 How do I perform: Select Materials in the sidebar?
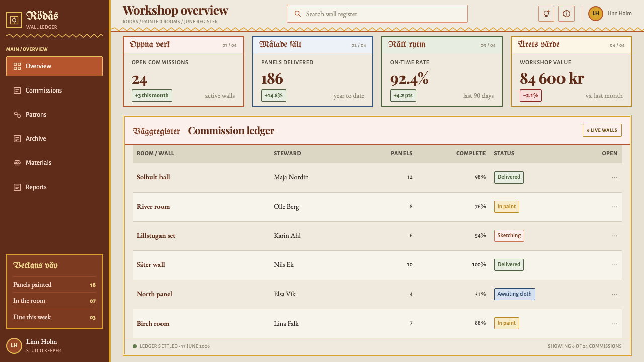click(x=54, y=163)
